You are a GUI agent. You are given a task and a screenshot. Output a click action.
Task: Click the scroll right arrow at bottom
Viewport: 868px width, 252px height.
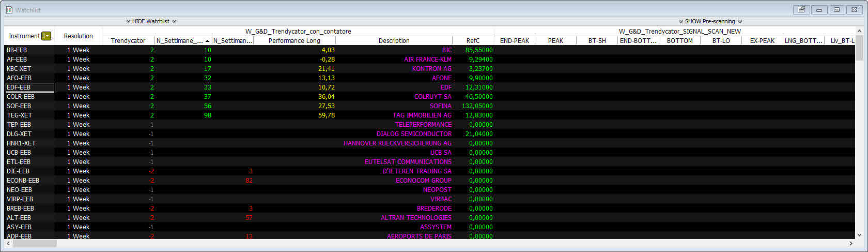[x=851, y=243]
